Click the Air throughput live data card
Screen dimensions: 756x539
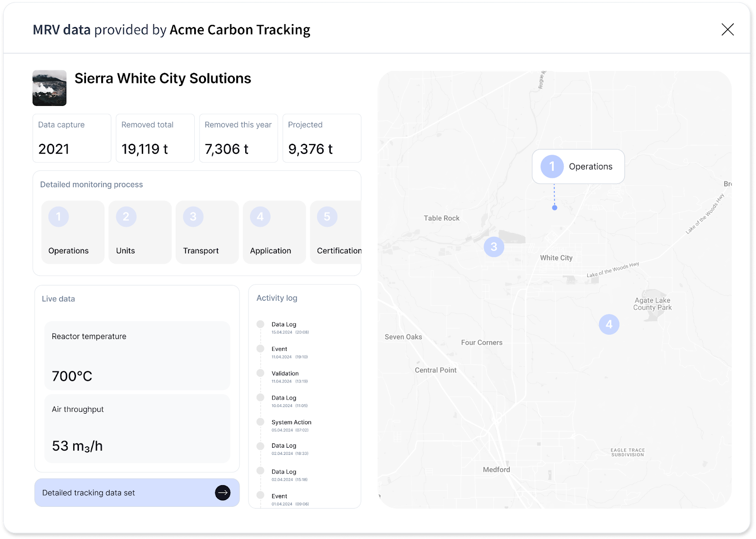click(x=137, y=428)
